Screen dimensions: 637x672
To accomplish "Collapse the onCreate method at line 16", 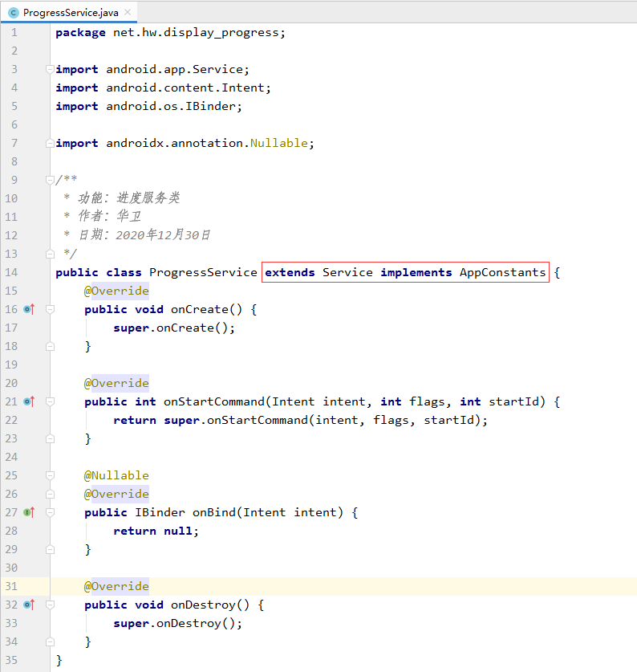I will click(50, 309).
